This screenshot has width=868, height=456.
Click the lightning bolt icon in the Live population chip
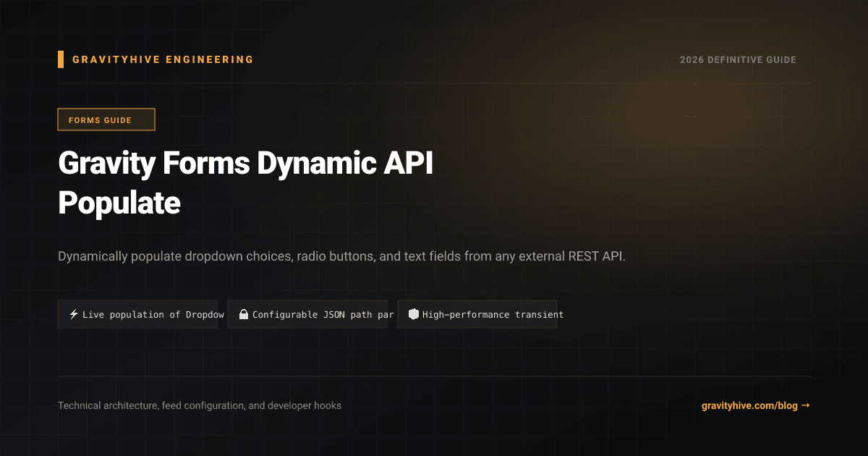click(x=73, y=314)
